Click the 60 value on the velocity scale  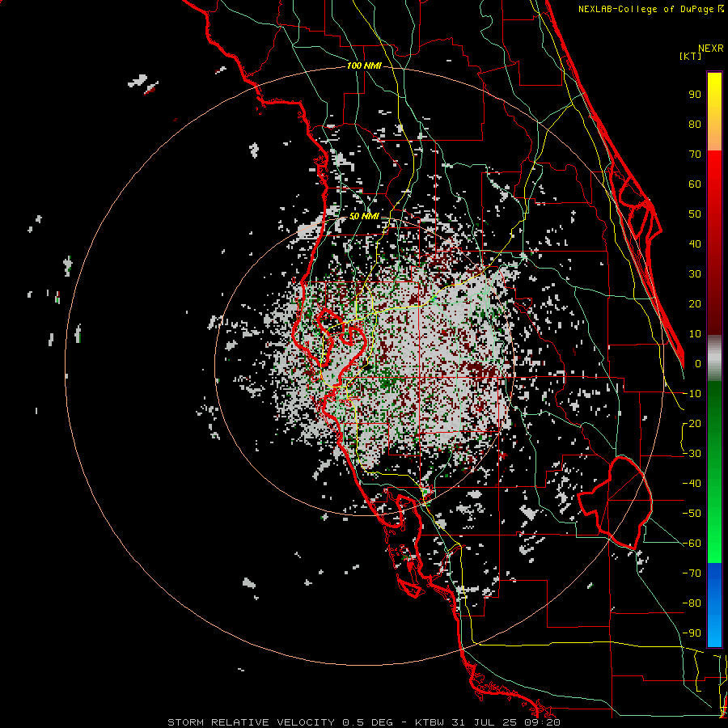click(x=695, y=184)
